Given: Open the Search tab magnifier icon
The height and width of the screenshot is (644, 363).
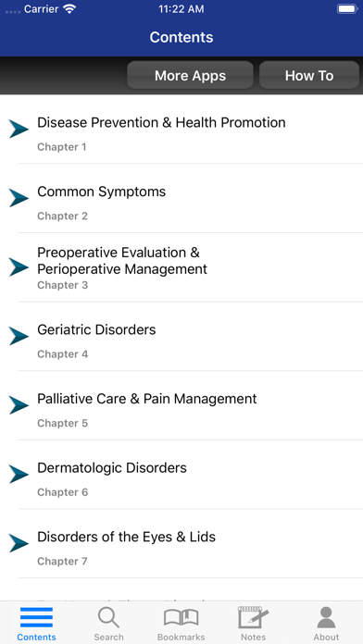Looking at the screenshot, I should [x=108, y=617].
